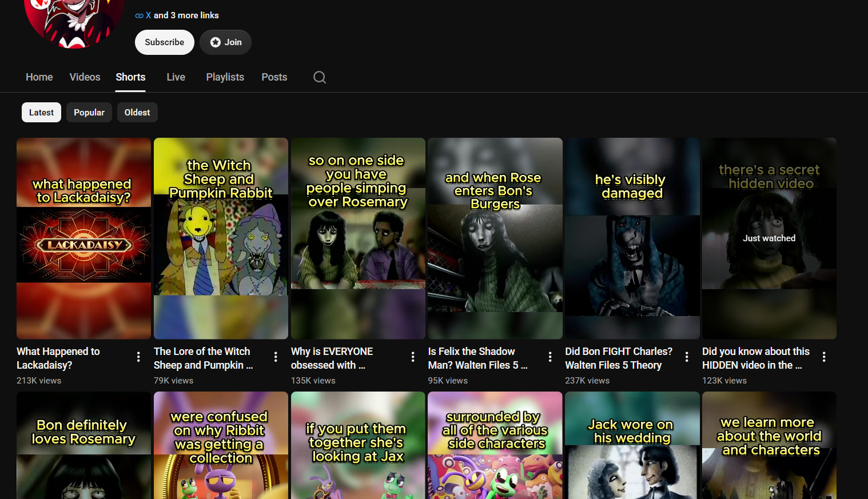The image size is (868, 499).
Task: Switch to the Playlists tab
Action: click(225, 77)
